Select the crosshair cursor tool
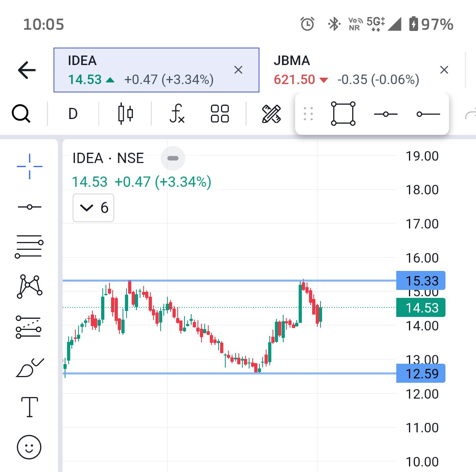 [x=29, y=167]
